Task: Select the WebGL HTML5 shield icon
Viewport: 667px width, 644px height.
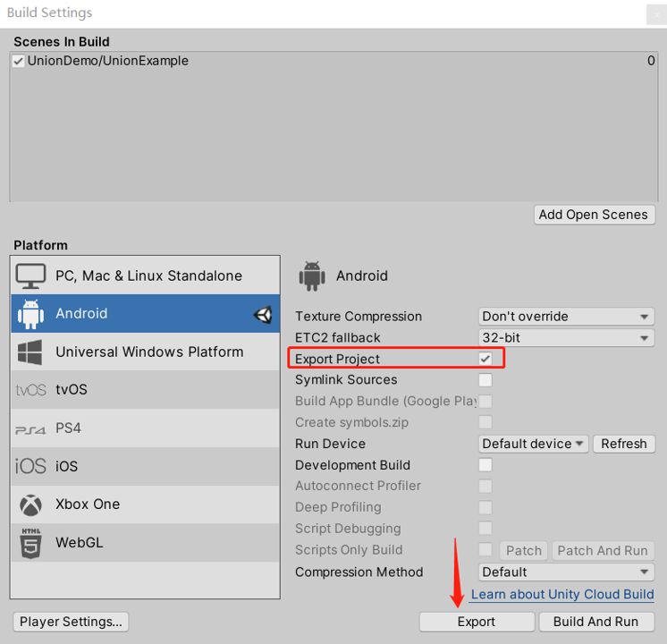Action: (30, 543)
